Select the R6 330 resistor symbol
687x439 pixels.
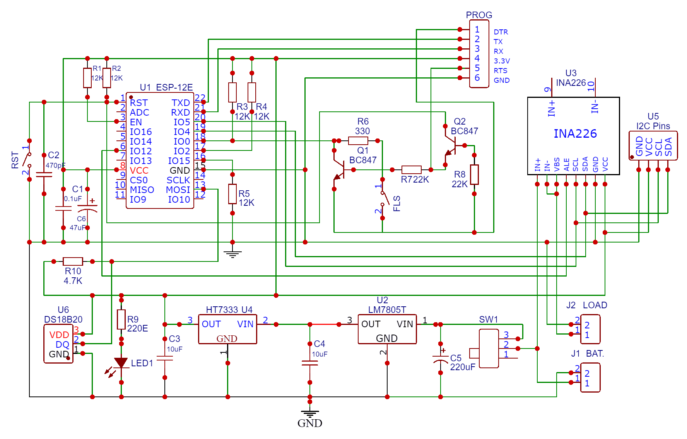(358, 141)
